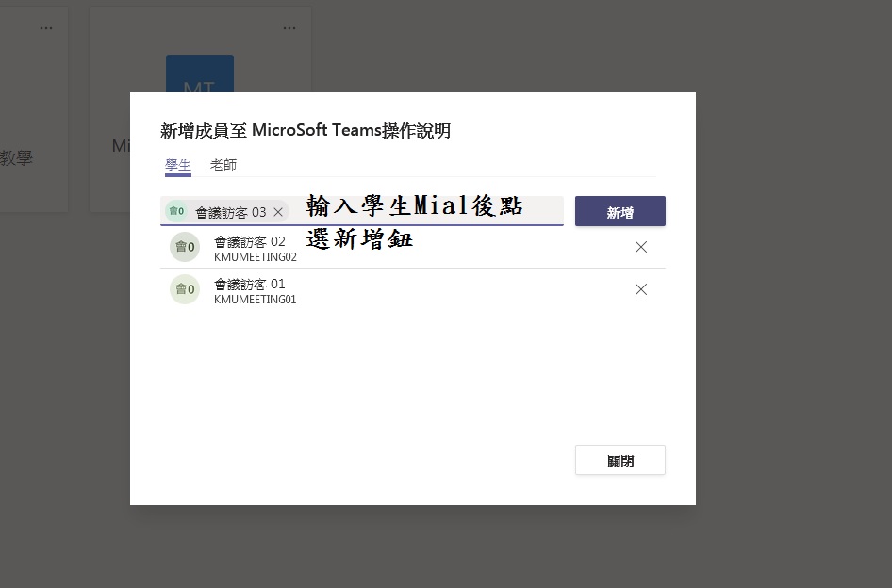Select the 會議訪客 02 name text
Viewport: 892px width, 588px height.
(250, 241)
